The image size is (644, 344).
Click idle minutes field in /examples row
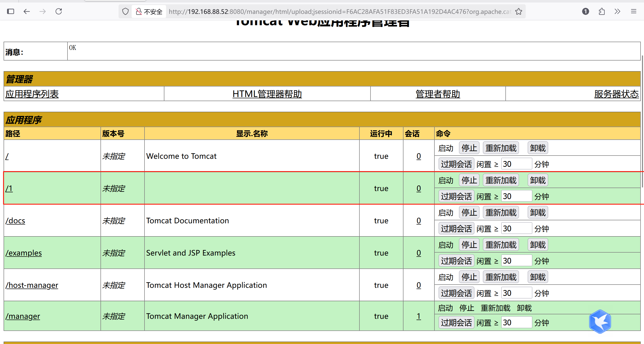(516, 261)
